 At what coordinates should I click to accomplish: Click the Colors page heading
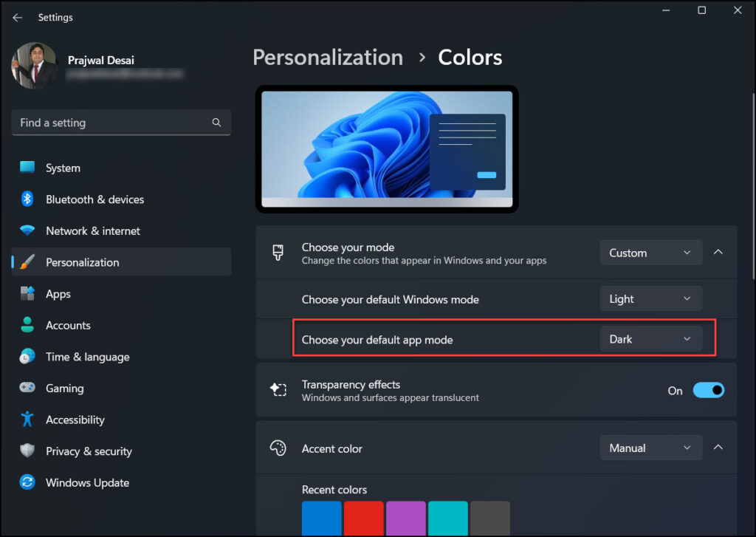(x=470, y=58)
